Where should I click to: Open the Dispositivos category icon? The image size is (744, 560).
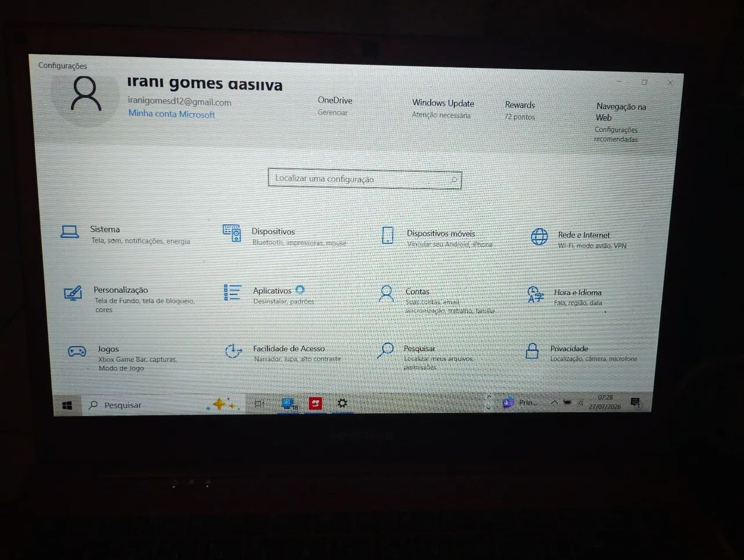pyautogui.click(x=232, y=233)
